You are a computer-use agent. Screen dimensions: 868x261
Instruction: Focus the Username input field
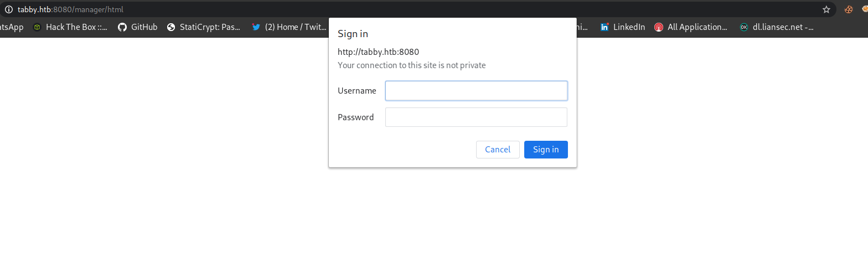pos(476,91)
